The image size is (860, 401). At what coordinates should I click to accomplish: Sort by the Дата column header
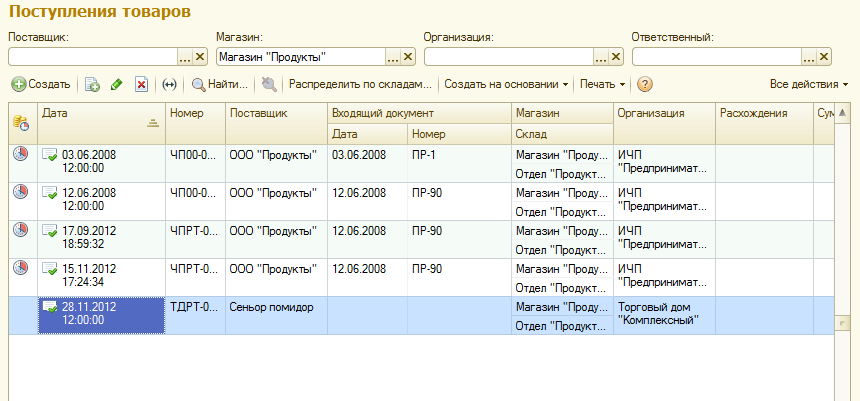click(x=101, y=123)
